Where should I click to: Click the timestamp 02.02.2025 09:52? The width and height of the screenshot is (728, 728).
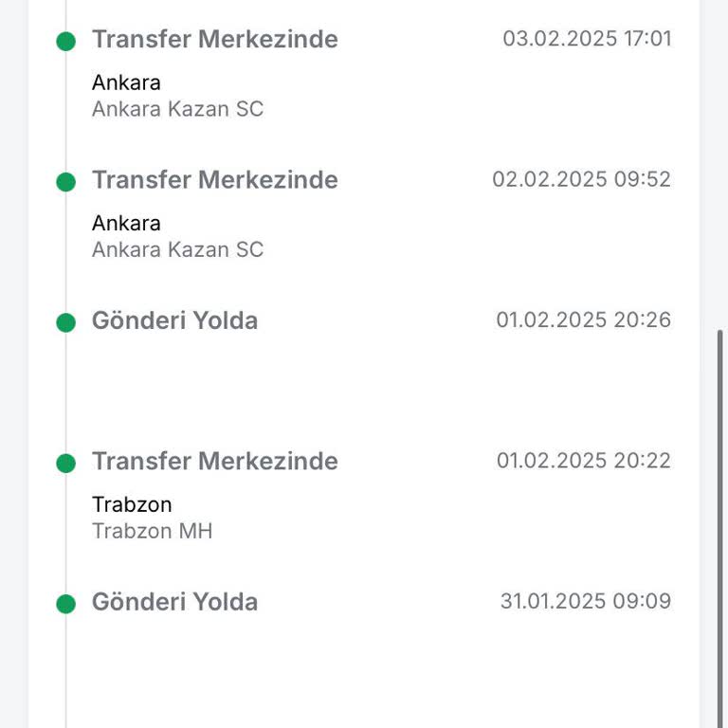pos(581,179)
